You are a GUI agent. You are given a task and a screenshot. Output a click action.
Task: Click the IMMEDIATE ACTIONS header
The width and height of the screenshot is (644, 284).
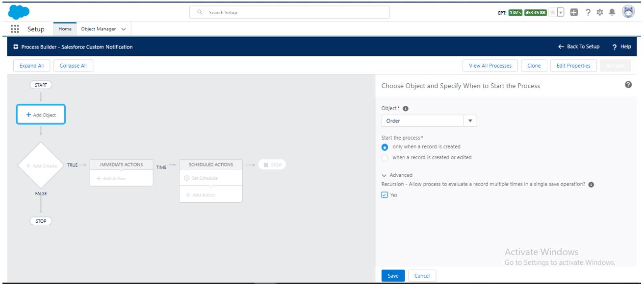121,165
